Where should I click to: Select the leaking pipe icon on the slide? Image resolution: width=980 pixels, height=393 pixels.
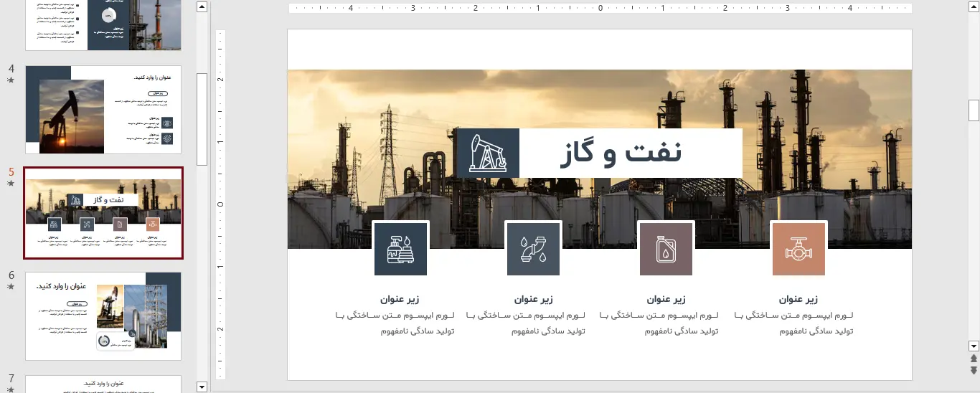[x=533, y=249]
